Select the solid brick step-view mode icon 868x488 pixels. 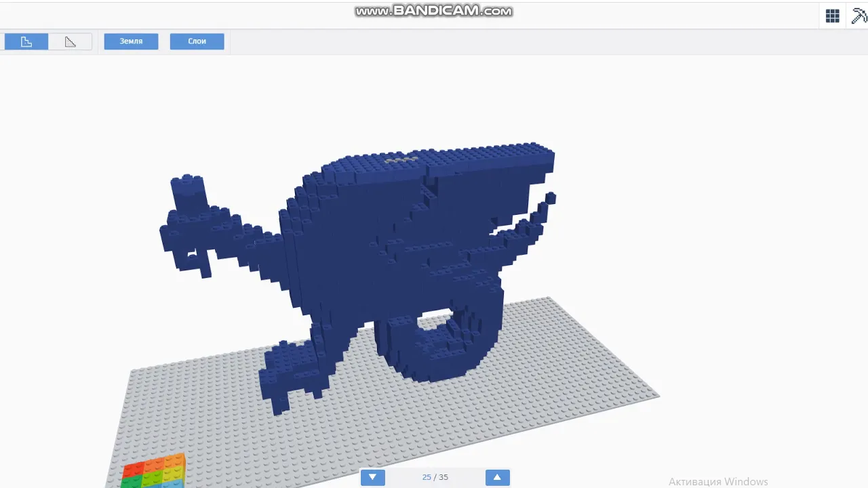coord(26,42)
